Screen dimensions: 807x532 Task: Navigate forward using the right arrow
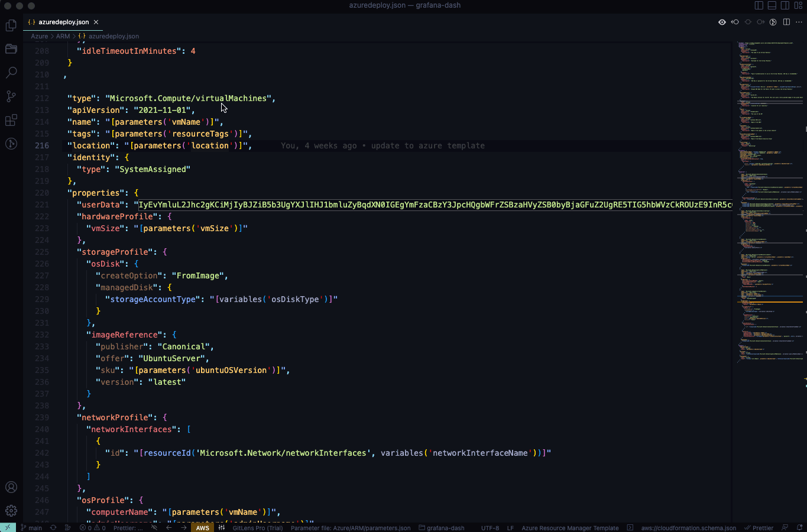[183, 527]
